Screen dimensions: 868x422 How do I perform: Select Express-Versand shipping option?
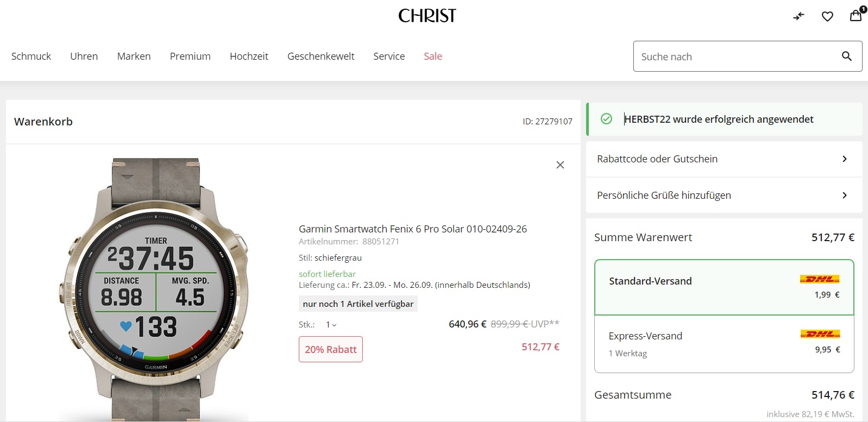[x=645, y=336]
